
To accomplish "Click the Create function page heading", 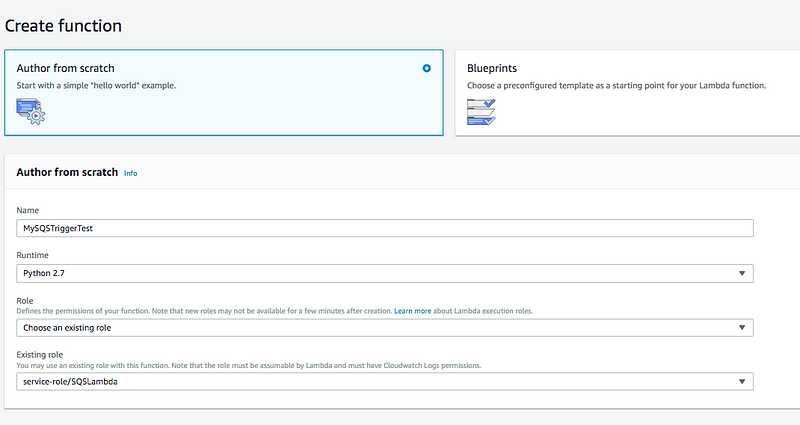I will tap(63, 26).
